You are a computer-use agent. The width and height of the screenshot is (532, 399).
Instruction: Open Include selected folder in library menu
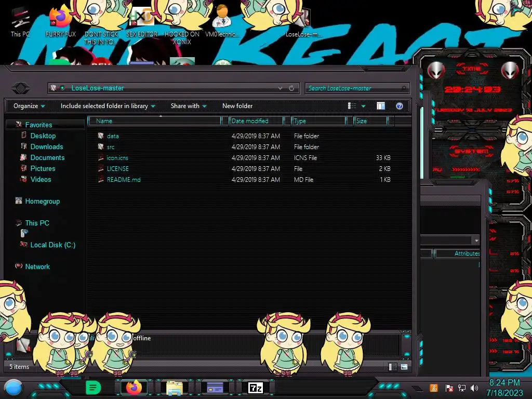(108, 106)
